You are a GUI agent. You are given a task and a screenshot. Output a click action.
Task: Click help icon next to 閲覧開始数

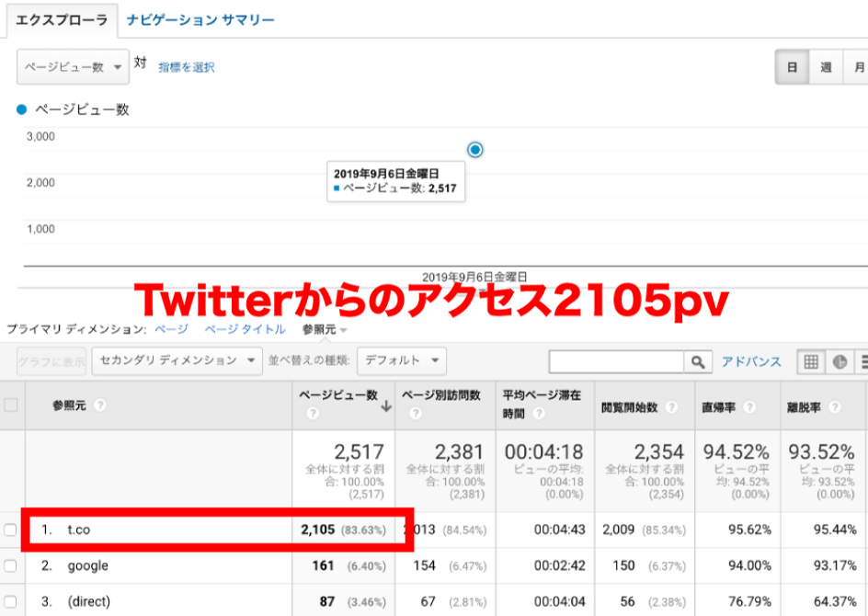click(671, 407)
